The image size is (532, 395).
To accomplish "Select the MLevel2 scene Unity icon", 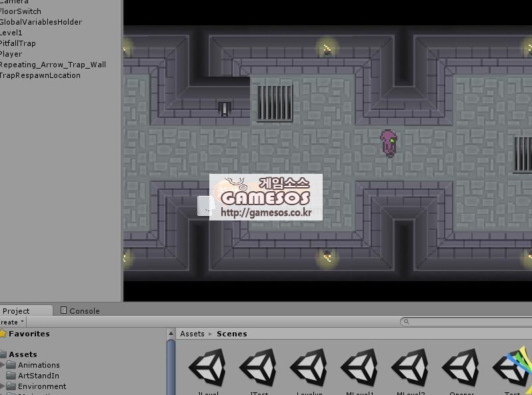I will click(411, 367).
